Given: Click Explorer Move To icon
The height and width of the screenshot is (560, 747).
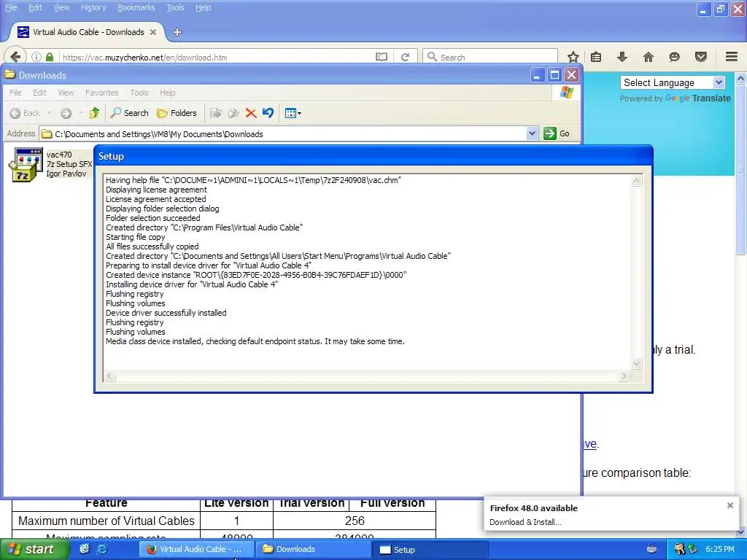Looking at the screenshot, I should pos(216,113).
